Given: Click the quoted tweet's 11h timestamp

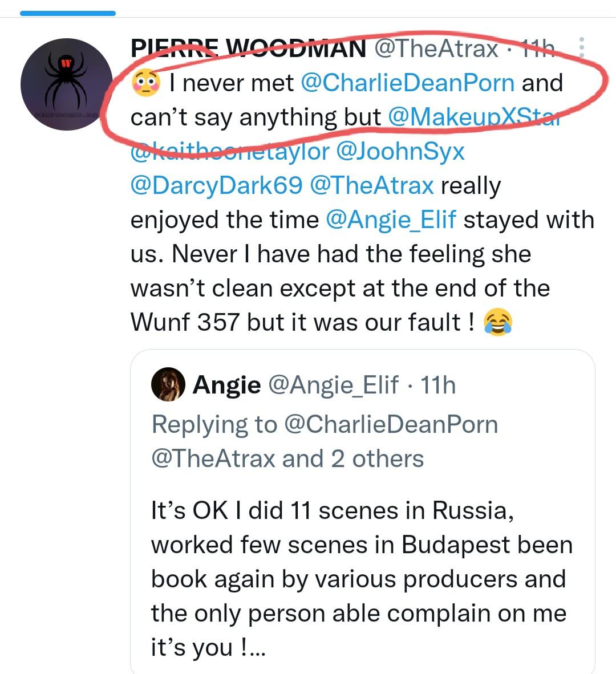Looking at the screenshot, I should tap(438, 385).
